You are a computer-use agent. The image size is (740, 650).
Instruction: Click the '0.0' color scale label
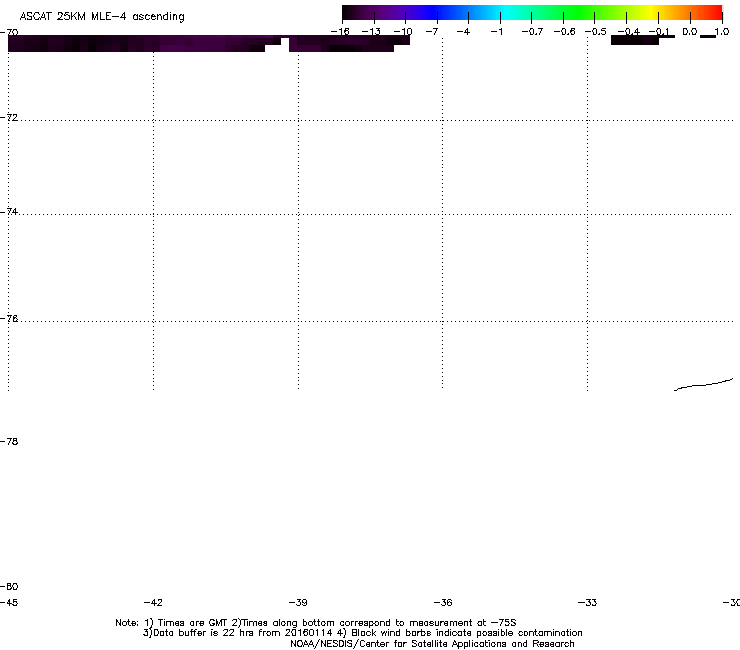pos(690,32)
